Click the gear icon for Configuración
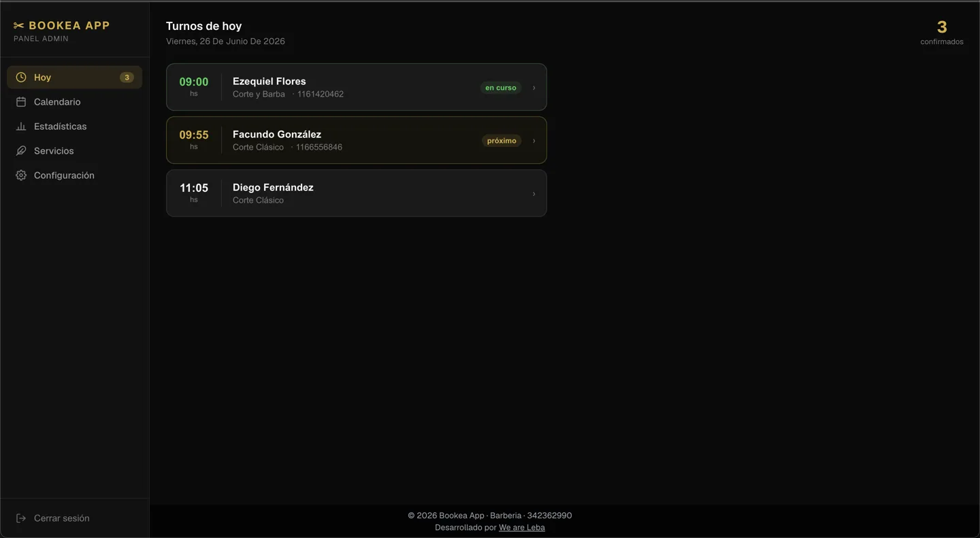This screenshot has height=538, width=980. coord(21,175)
